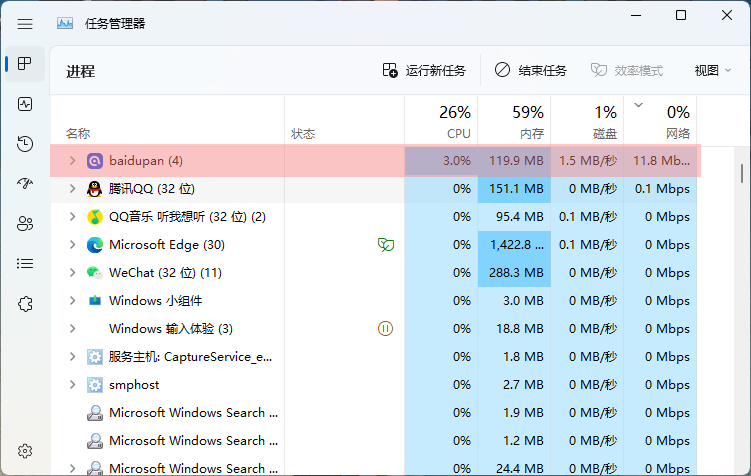Open the Services page in the sidebar
This screenshot has height=476, width=751.
[25, 303]
